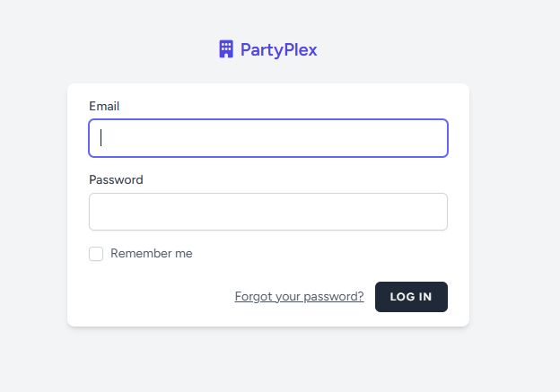Click the PartyPlex brand name text
Image resolution: width=560 pixels, height=392 pixels.
point(278,49)
